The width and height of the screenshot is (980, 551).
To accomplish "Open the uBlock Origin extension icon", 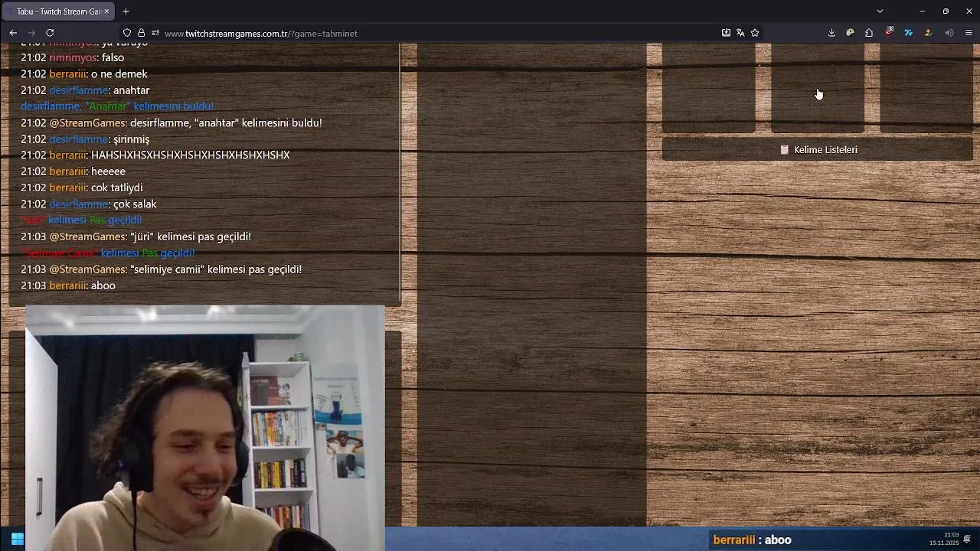I will [x=889, y=32].
